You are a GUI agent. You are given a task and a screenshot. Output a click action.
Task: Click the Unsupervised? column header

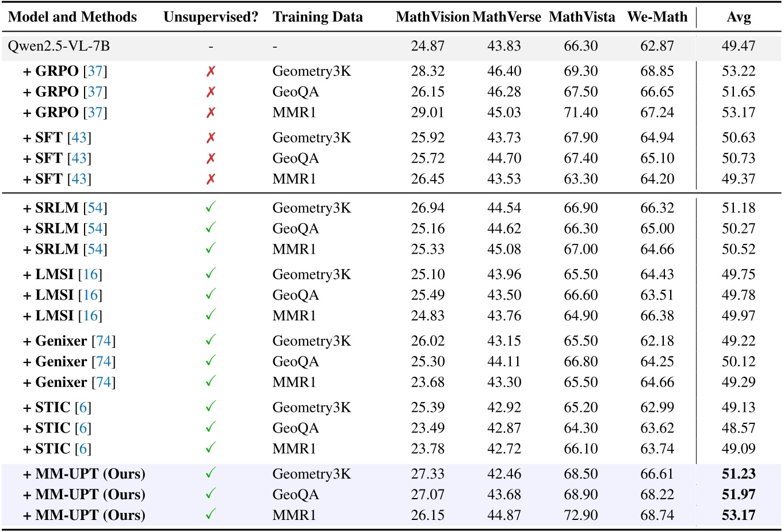(211, 17)
